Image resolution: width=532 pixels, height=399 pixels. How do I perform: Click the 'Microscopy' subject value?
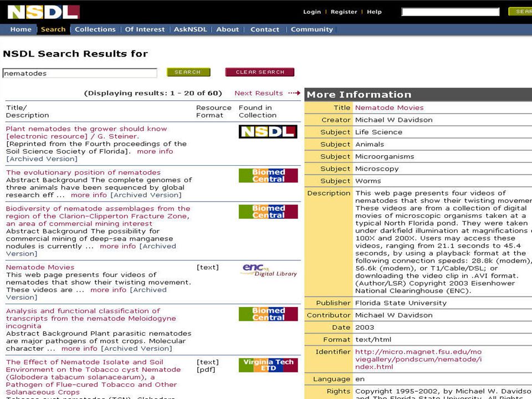pyautogui.click(x=377, y=169)
